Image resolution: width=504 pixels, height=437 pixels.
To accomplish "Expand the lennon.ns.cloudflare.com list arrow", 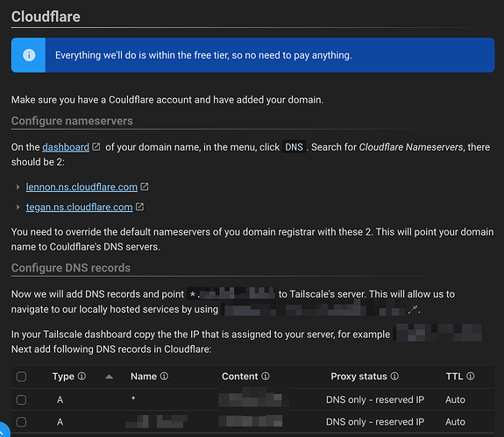I will (x=18, y=187).
